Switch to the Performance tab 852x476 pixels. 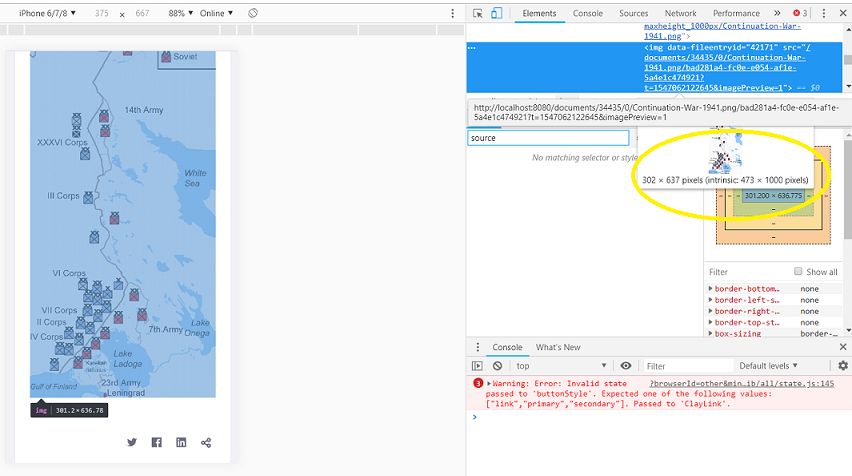click(x=736, y=13)
